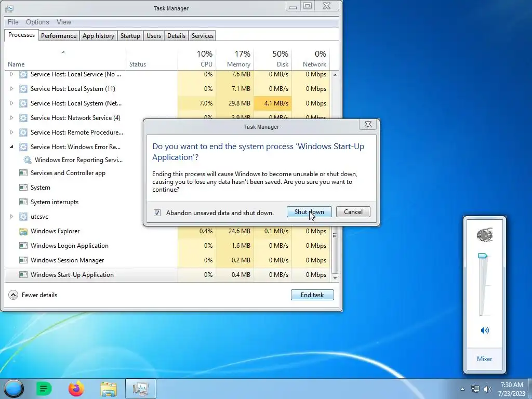Expand Service Host: Local System (Net...) group
The image size is (532, 399).
tap(11, 103)
